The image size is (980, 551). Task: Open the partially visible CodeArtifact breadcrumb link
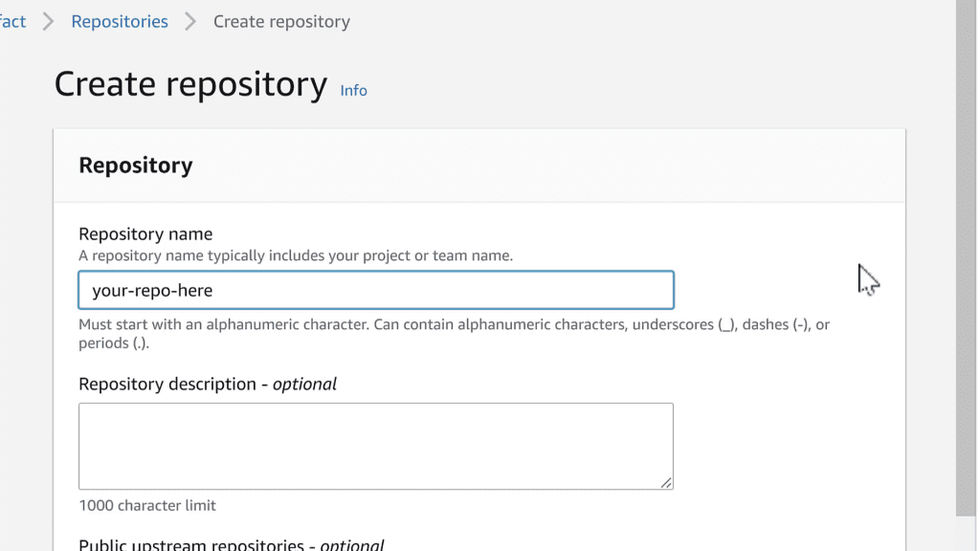tap(12, 21)
